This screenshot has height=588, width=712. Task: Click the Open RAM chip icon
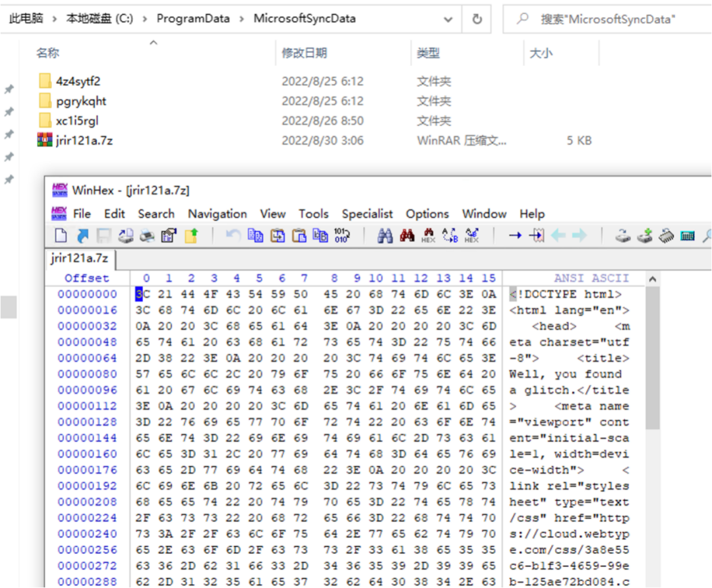[666, 235]
